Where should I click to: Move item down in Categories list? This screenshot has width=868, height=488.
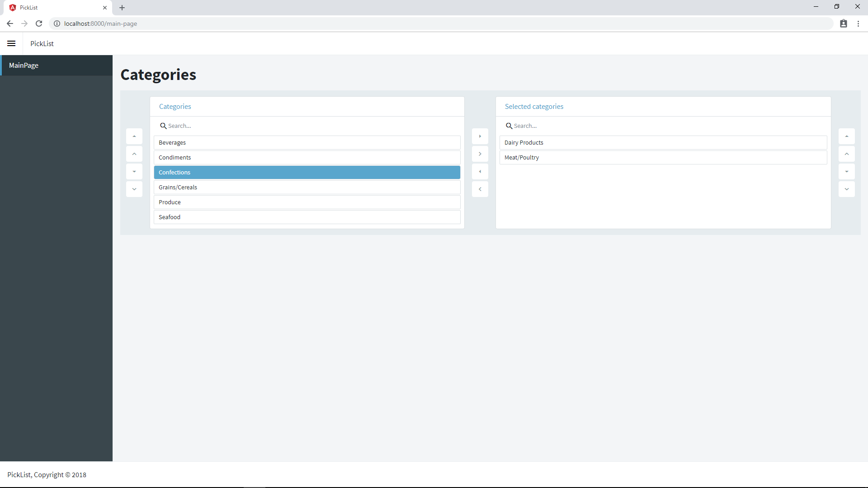134,189
